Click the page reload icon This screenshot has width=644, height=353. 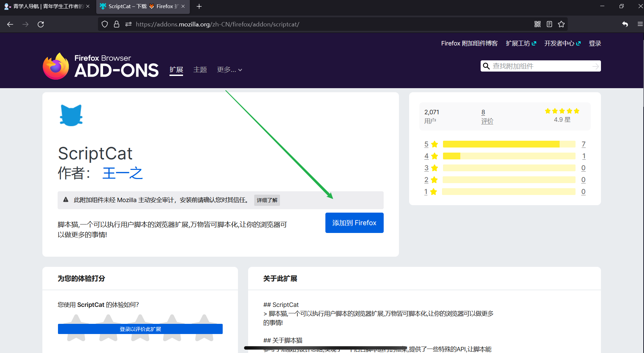41,24
